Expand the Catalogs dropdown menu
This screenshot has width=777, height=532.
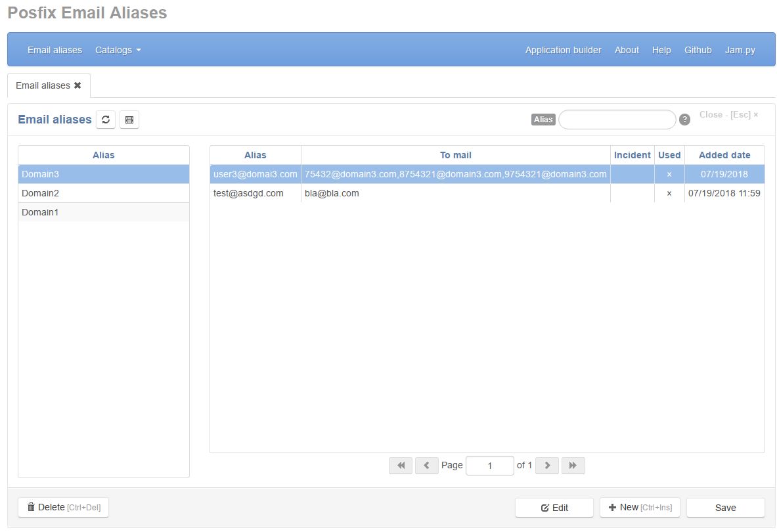point(118,50)
